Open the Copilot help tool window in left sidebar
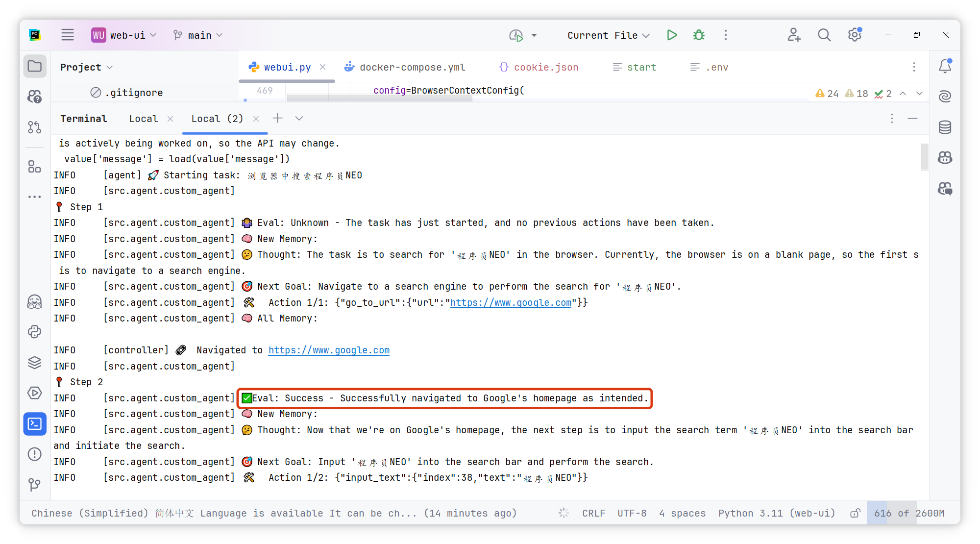980x544 pixels. [x=35, y=97]
